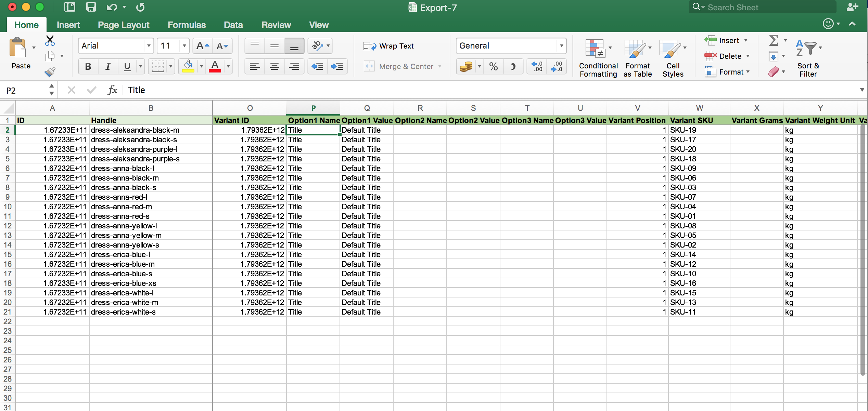The height and width of the screenshot is (411, 868).
Task: Click the Cut scissors icon
Action: point(50,41)
